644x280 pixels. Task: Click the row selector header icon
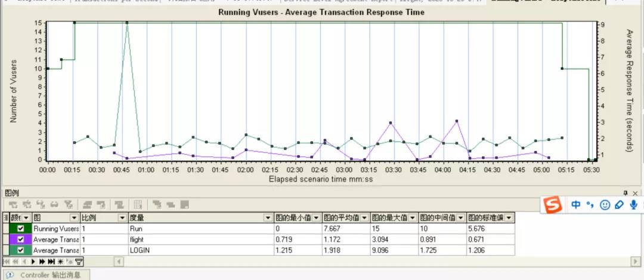(6, 217)
